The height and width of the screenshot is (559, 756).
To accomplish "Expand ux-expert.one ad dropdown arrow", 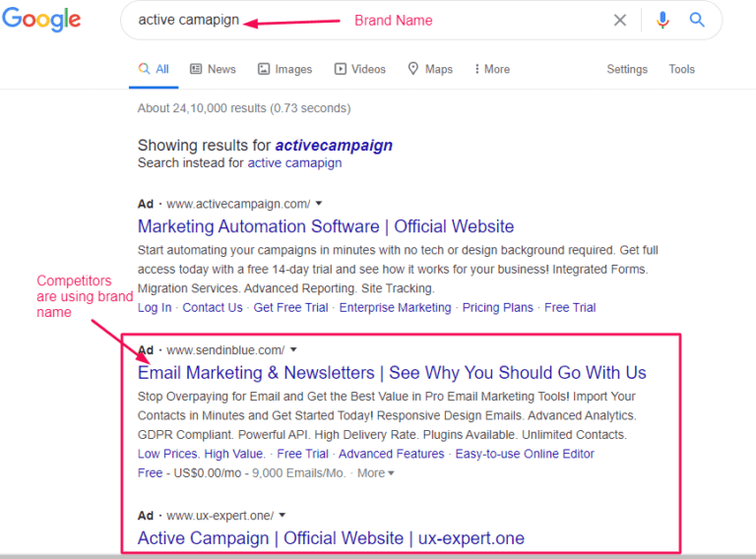I will click(x=283, y=515).
